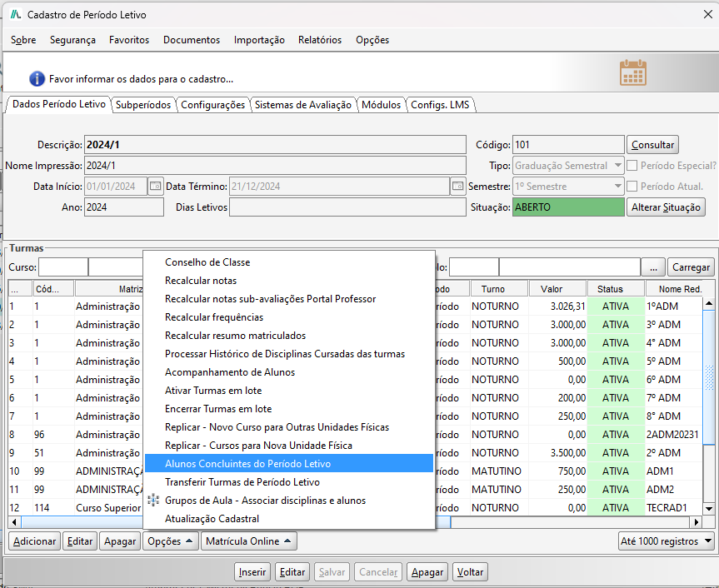Open the Opções menu in menu bar

(x=372, y=40)
